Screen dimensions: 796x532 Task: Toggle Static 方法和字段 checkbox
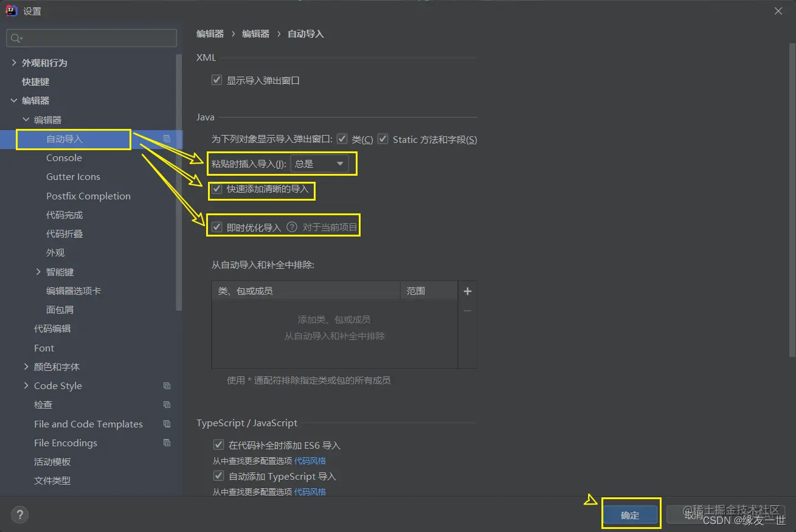pyautogui.click(x=382, y=139)
